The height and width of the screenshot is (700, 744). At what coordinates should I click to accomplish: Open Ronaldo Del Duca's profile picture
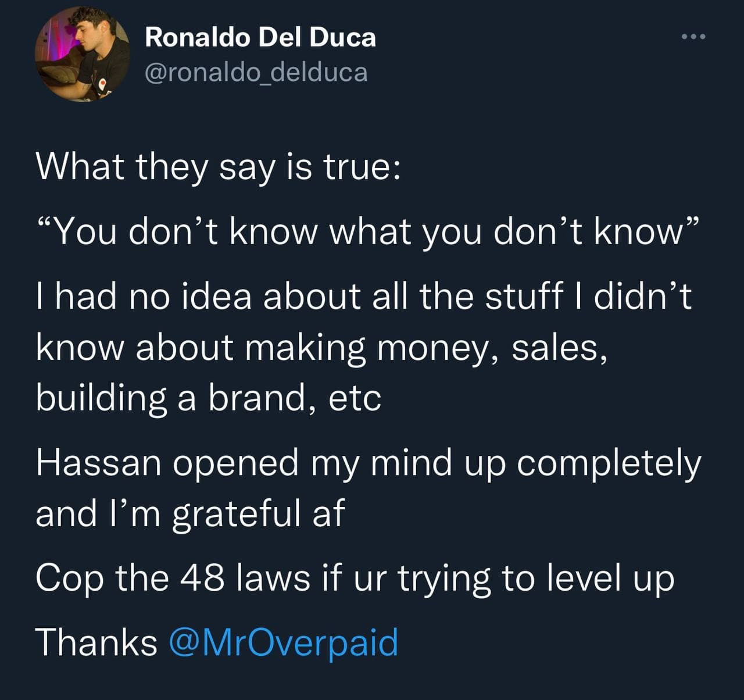(x=82, y=55)
